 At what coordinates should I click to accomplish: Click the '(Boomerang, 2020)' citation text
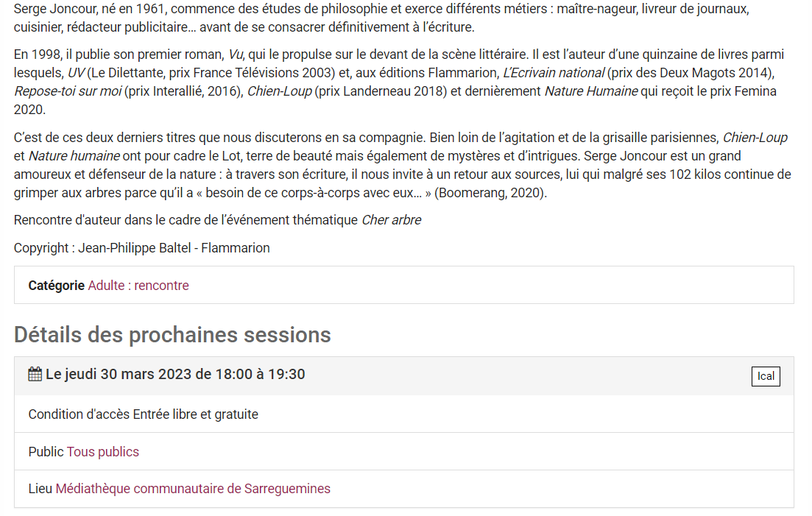point(490,193)
